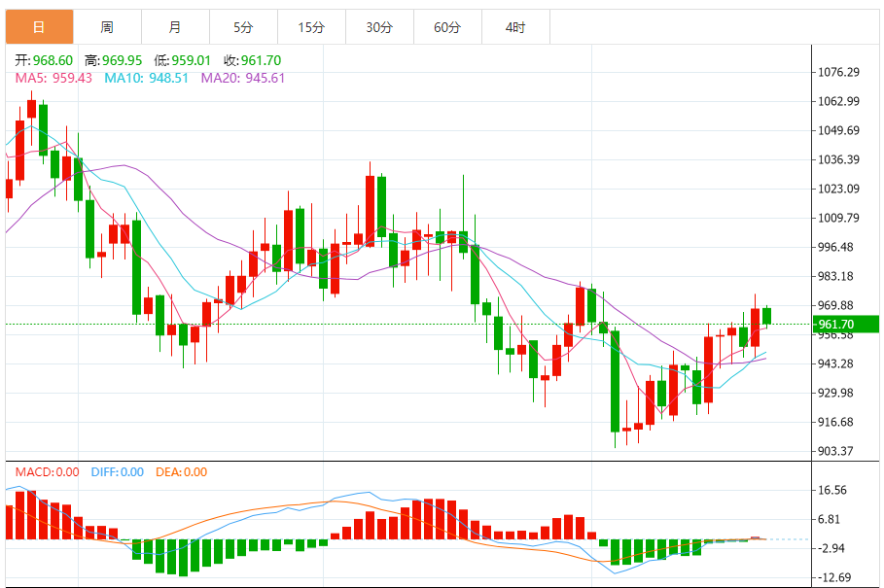Click the 1049.69 price axis label

pos(838,130)
